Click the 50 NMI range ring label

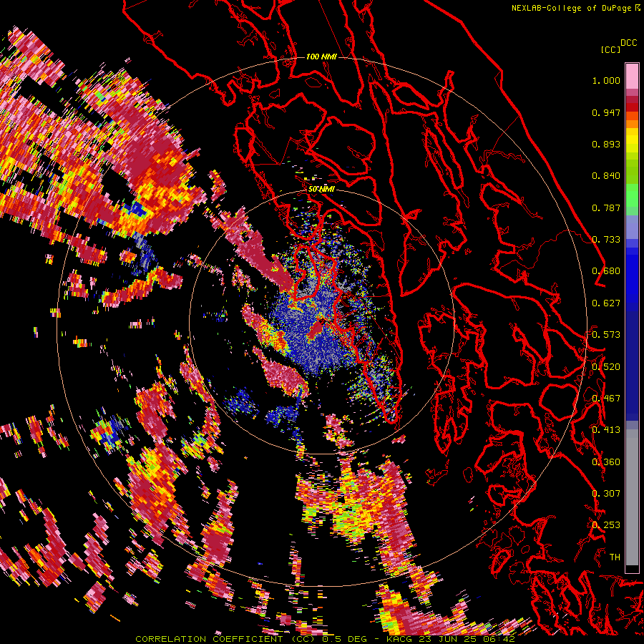[x=321, y=189]
